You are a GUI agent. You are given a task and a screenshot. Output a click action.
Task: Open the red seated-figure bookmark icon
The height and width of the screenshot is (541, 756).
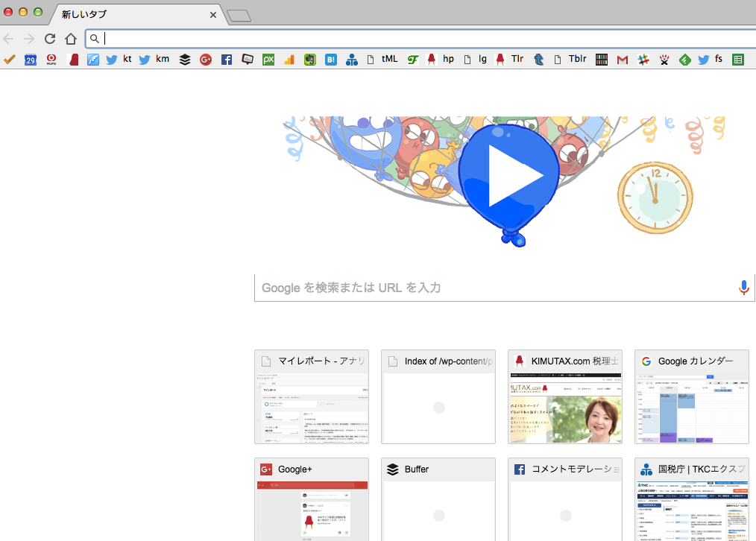pos(74,60)
